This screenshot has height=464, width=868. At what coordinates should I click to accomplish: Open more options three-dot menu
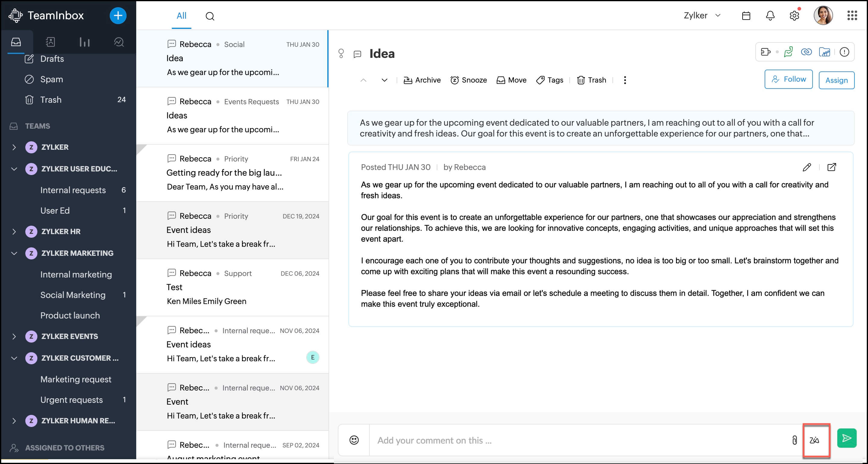point(625,80)
